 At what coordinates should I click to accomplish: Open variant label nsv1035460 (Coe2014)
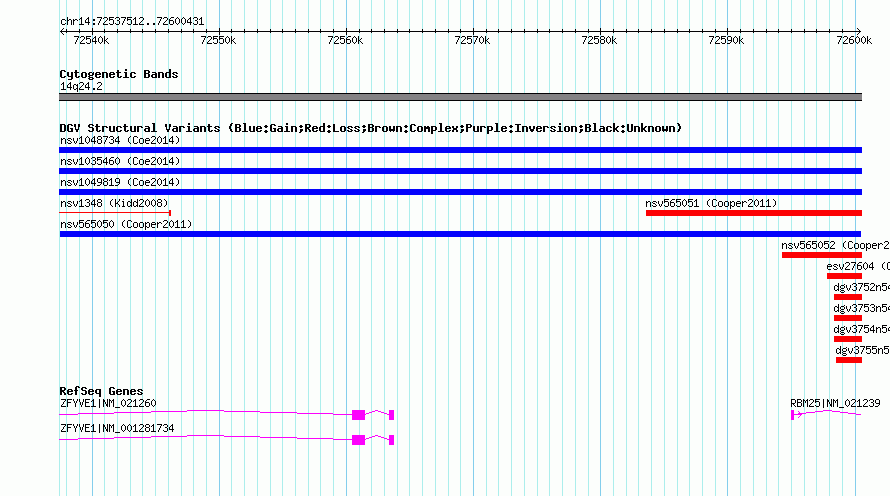coord(120,161)
